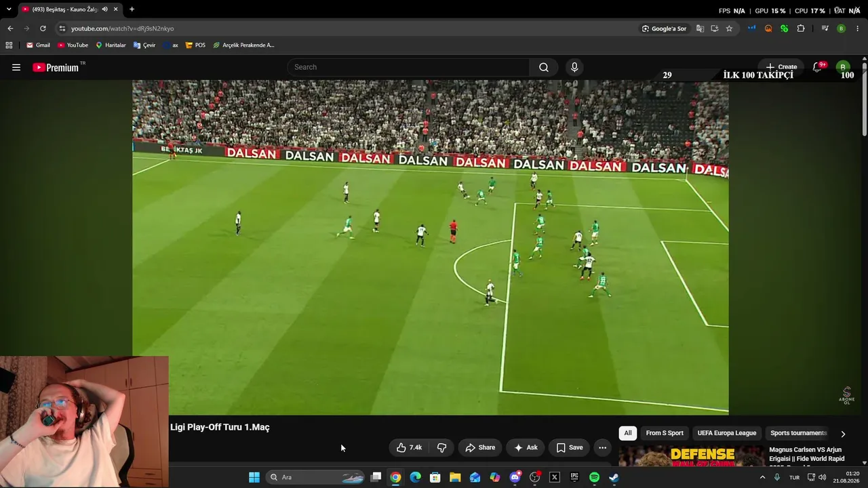Go back with the browser back arrow

click(10, 28)
